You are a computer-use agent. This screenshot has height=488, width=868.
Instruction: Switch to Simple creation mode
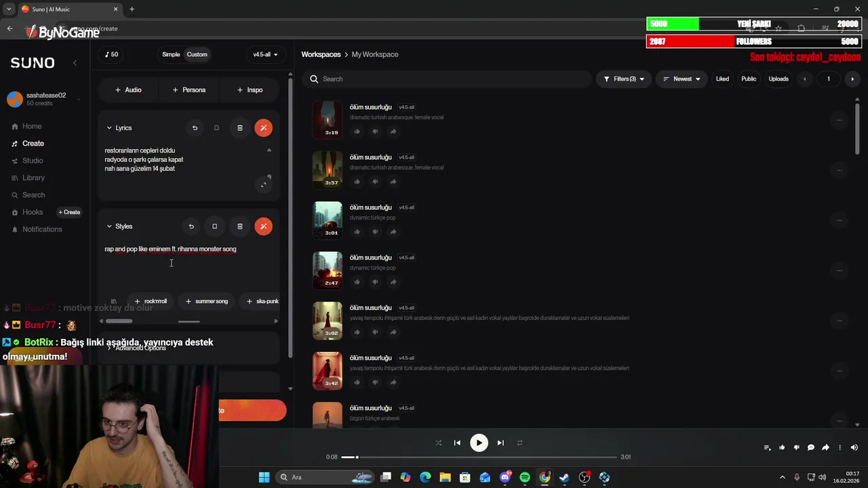(x=171, y=54)
